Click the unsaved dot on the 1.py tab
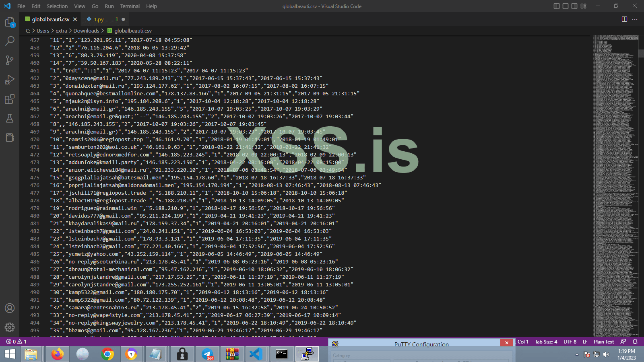 pyautogui.click(x=123, y=19)
